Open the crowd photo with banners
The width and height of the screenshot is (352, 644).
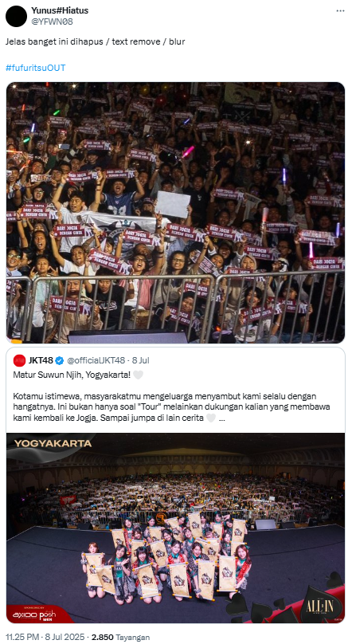pos(175,213)
